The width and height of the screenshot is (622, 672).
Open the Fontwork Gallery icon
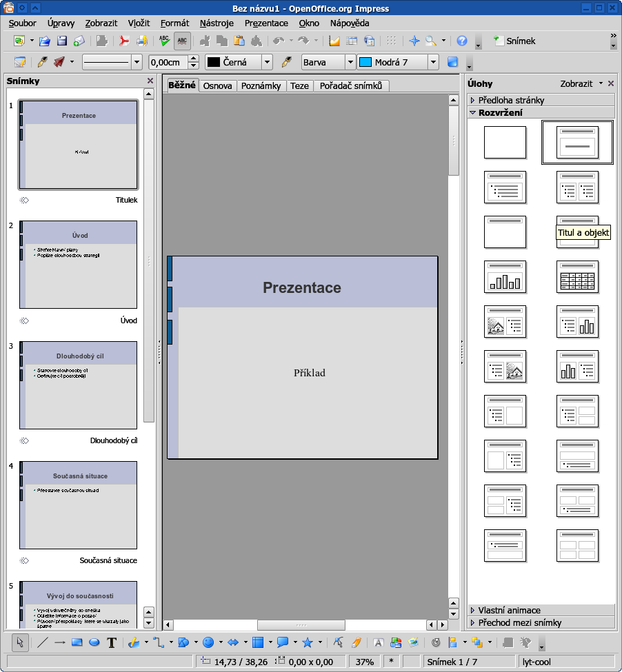click(x=379, y=643)
